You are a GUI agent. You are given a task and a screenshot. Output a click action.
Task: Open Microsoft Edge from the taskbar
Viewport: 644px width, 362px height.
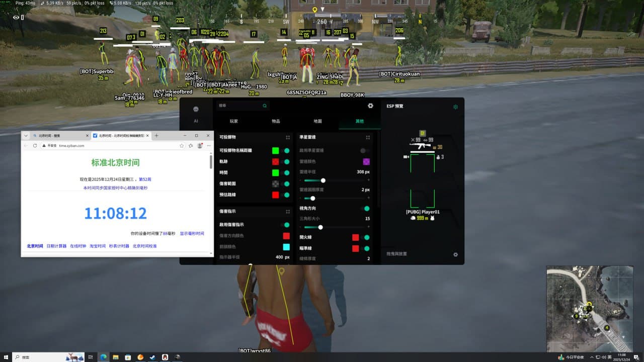coord(103,357)
